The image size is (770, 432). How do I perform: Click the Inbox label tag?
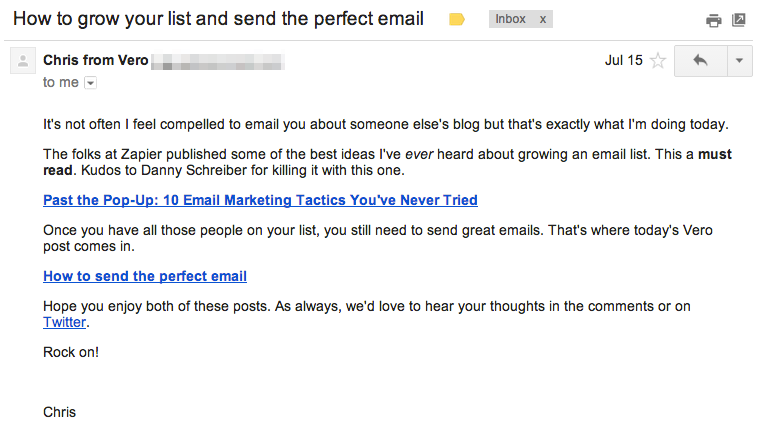(x=510, y=19)
